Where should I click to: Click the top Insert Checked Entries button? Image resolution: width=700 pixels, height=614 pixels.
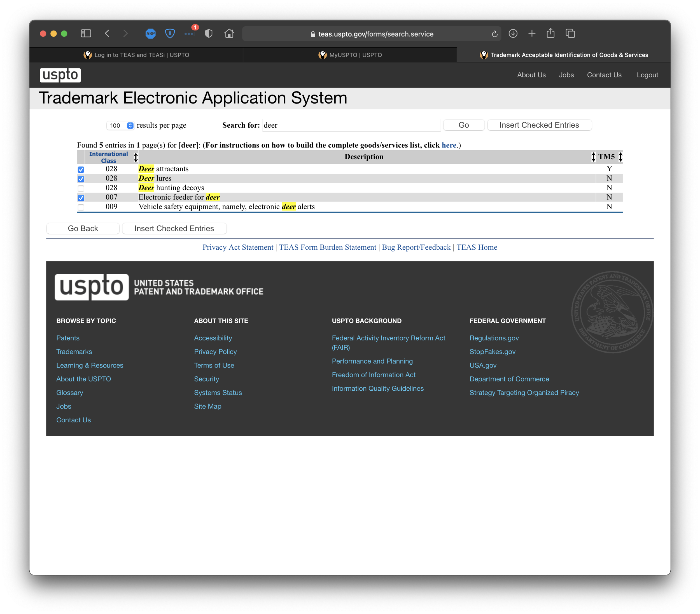539,125
